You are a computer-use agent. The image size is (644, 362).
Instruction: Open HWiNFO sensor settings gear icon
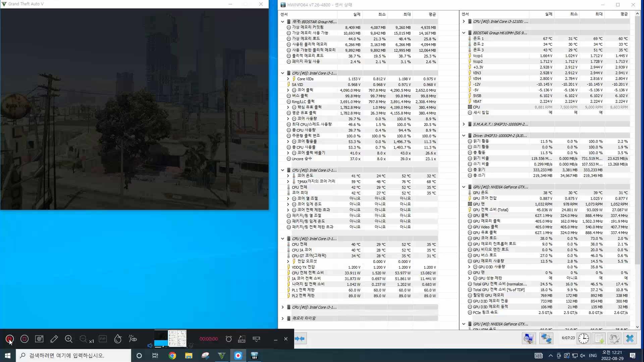(614, 338)
